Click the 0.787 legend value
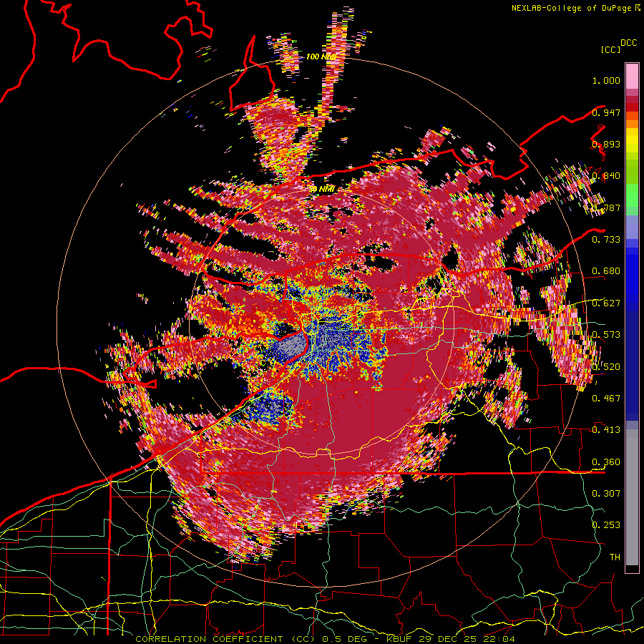This screenshot has height=644, width=644. [x=606, y=208]
